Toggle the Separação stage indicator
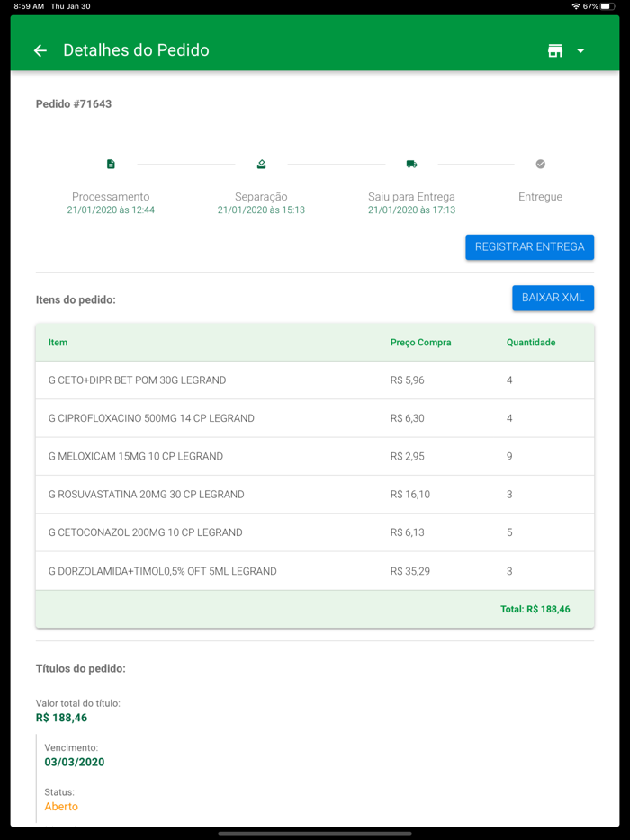 click(x=261, y=164)
